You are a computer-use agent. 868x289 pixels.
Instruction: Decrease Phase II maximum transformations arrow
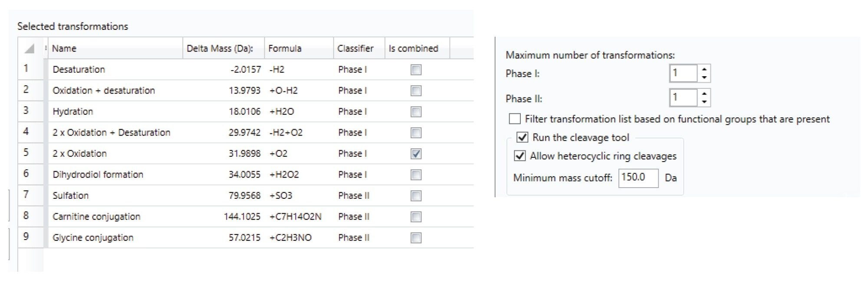[704, 102]
